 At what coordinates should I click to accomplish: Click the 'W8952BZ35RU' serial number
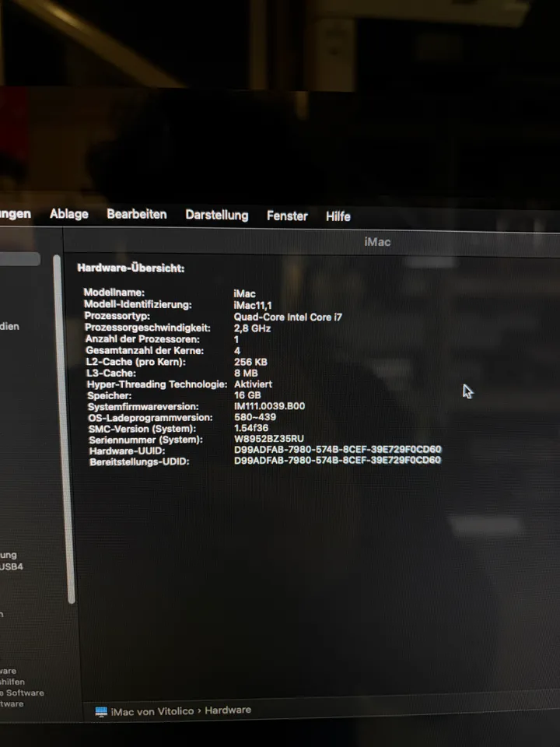269,438
